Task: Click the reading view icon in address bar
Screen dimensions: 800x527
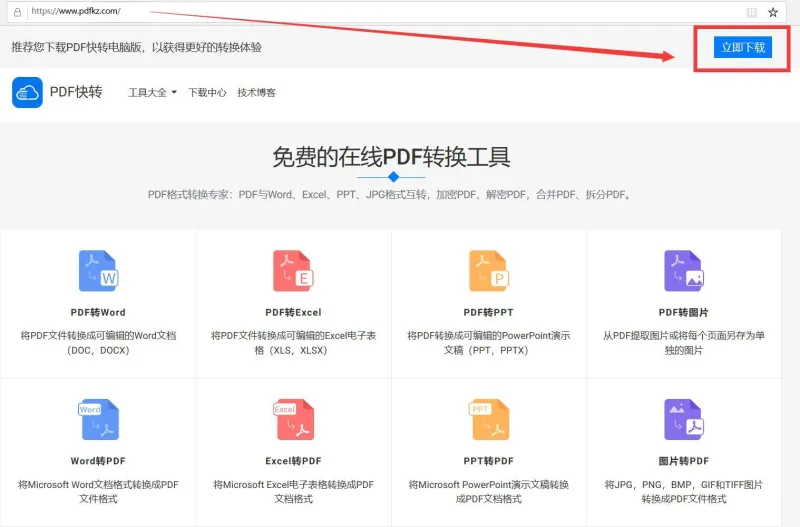Action: coord(752,12)
